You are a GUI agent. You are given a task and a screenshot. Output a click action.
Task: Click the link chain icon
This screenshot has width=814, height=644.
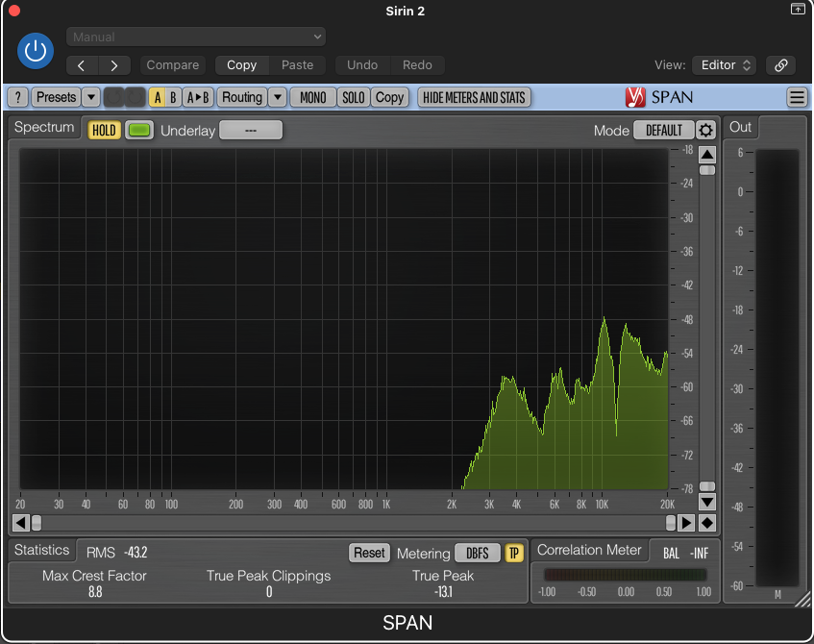780,65
